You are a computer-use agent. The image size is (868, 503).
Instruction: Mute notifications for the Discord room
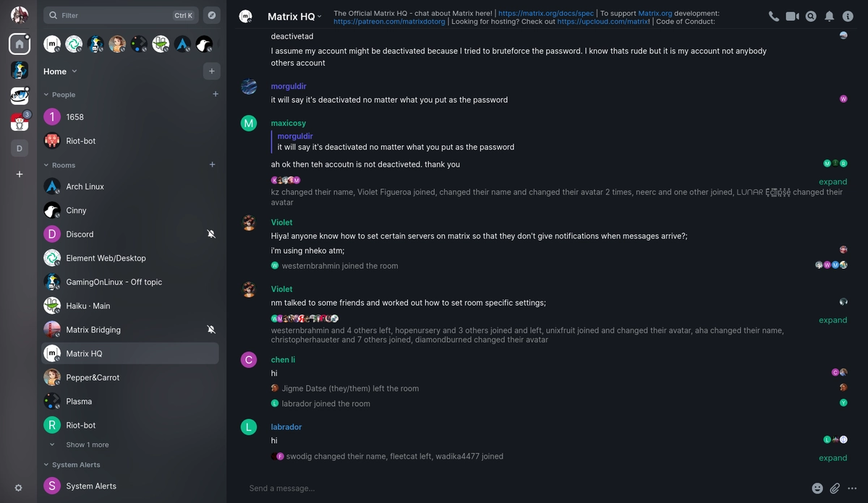tap(210, 233)
